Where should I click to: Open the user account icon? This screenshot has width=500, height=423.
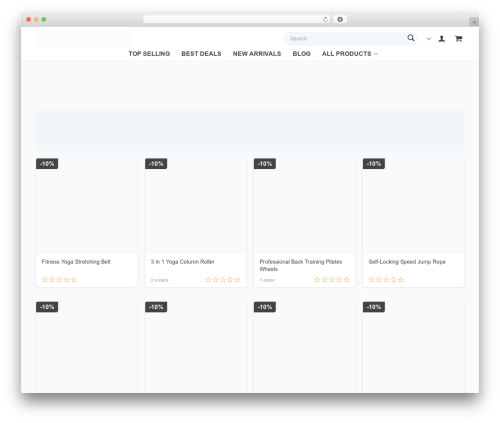tap(442, 39)
